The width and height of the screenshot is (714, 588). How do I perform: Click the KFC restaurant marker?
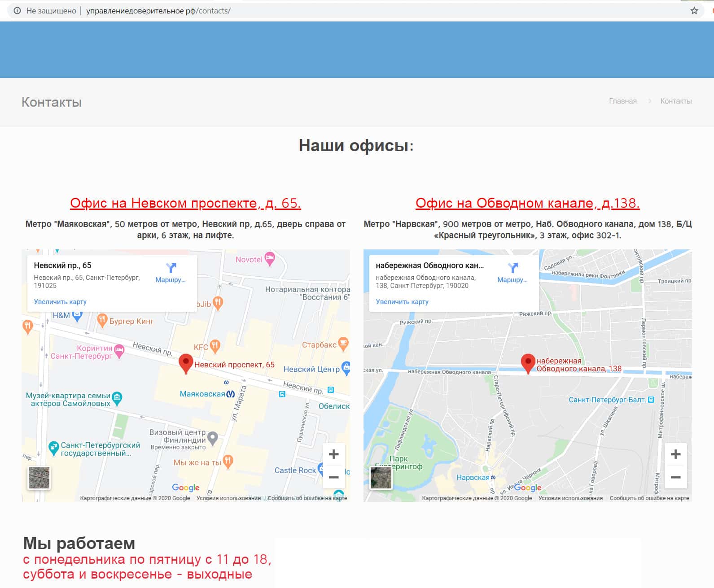pyautogui.click(x=215, y=346)
